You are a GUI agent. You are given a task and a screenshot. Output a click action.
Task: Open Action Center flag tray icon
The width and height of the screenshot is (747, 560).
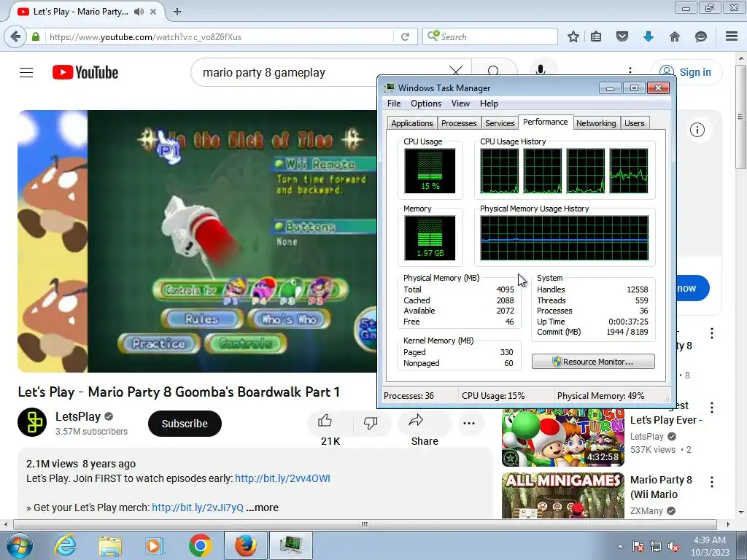point(638,547)
